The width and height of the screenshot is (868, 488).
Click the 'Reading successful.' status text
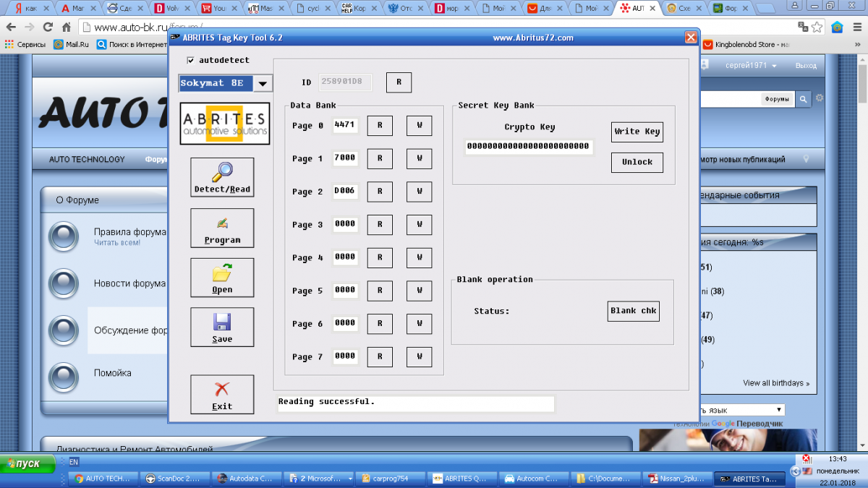pos(326,401)
